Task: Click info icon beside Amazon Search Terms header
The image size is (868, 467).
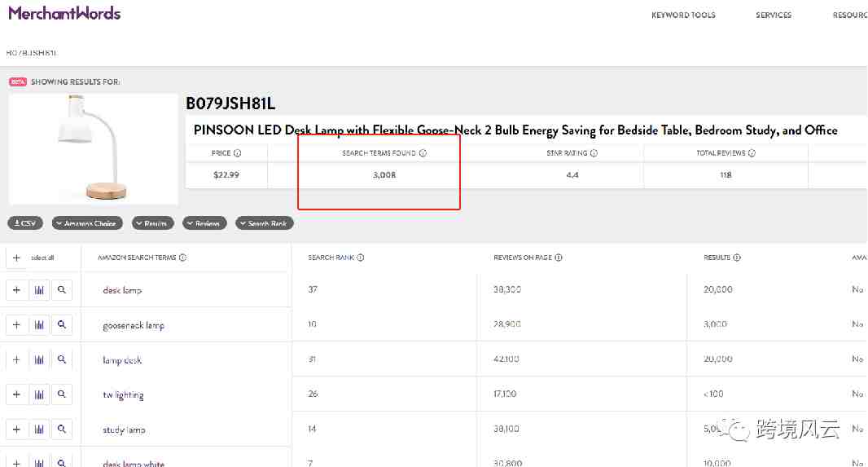Action: click(182, 258)
